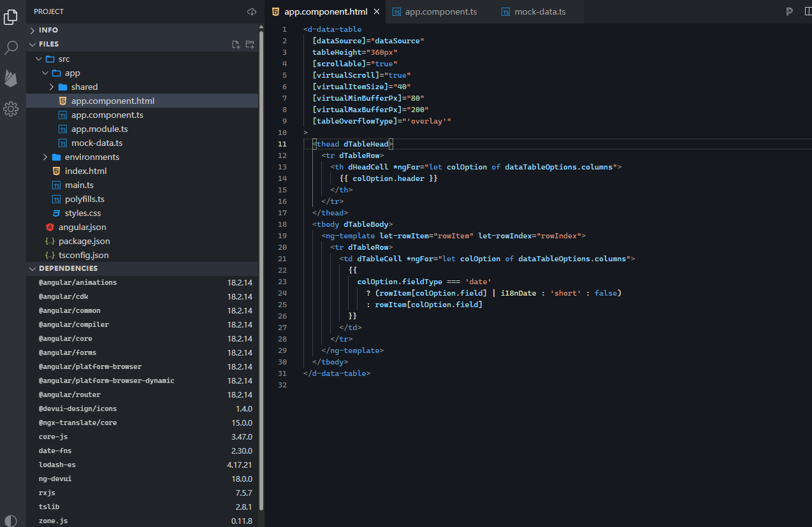This screenshot has width=812, height=527.
Task: Switch to the mock-data.ts tab
Action: coord(540,11)
